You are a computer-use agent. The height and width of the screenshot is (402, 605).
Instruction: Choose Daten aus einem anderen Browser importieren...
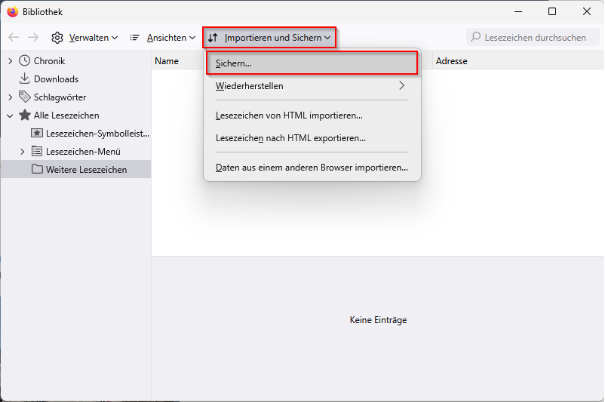click(312, 167)
